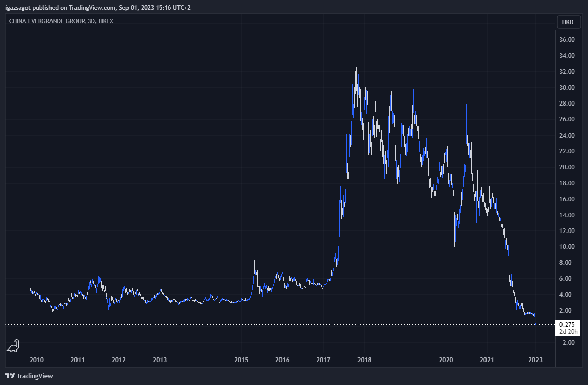Click the 2020 time axis label
The height and width of the screenshot is (385, 588).
[446, 360]
